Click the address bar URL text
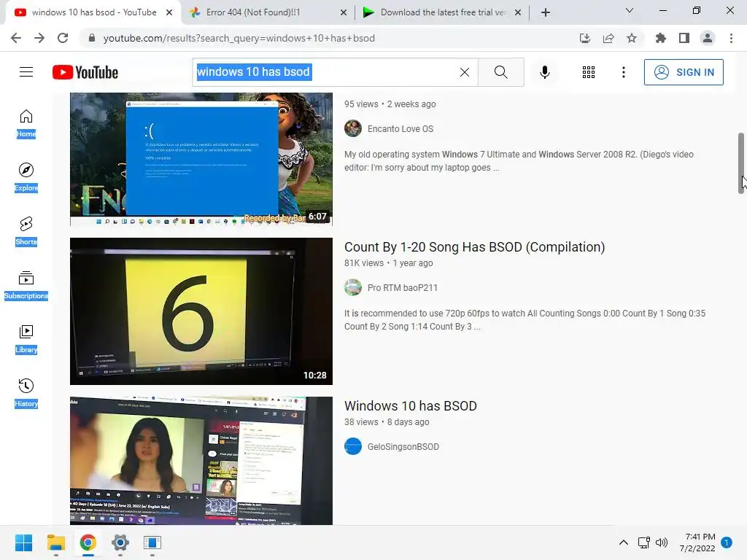This screenshot has height=560, width=747. click(239, 38)
